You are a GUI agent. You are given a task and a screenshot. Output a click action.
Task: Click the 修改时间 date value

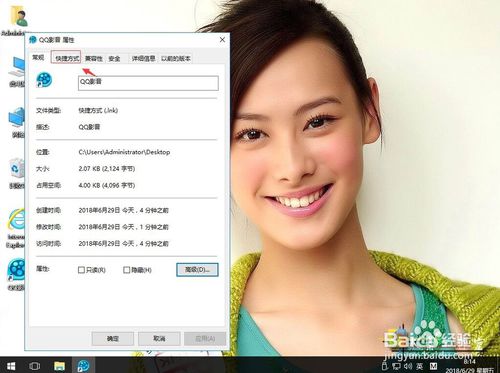click(x=123, y=227)
